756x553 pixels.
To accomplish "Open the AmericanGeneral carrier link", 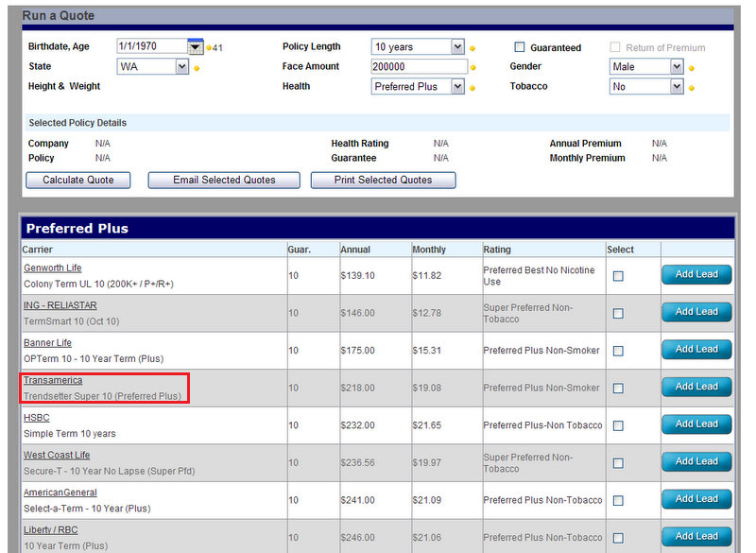I will click(x=60, y=493).
